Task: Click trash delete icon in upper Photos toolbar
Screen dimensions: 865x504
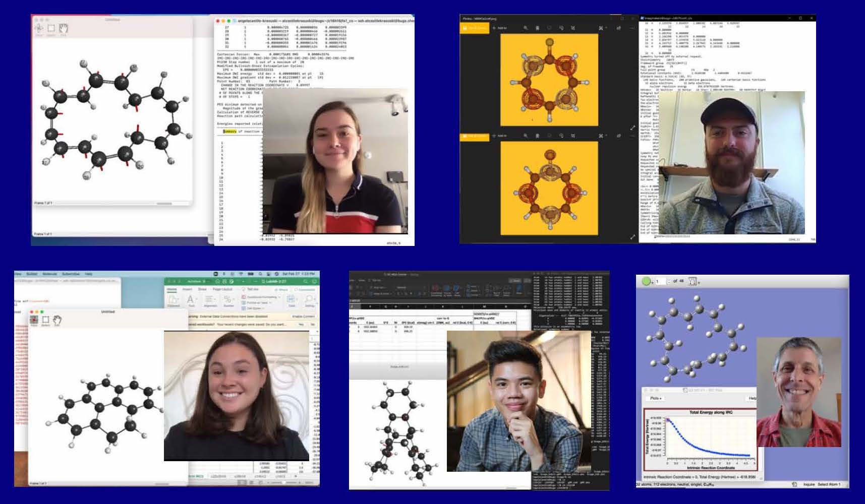Action: pos(537,28)
